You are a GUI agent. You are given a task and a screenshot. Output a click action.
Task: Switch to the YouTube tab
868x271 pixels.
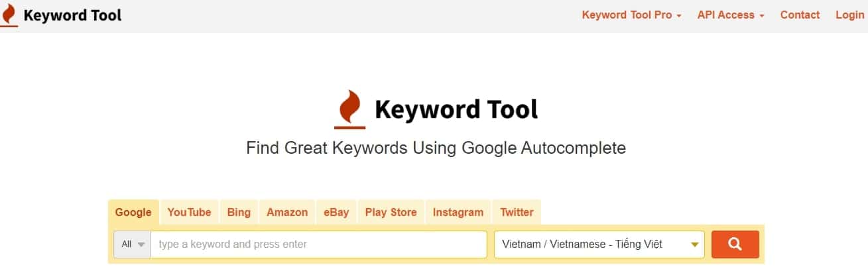[189, 213]
